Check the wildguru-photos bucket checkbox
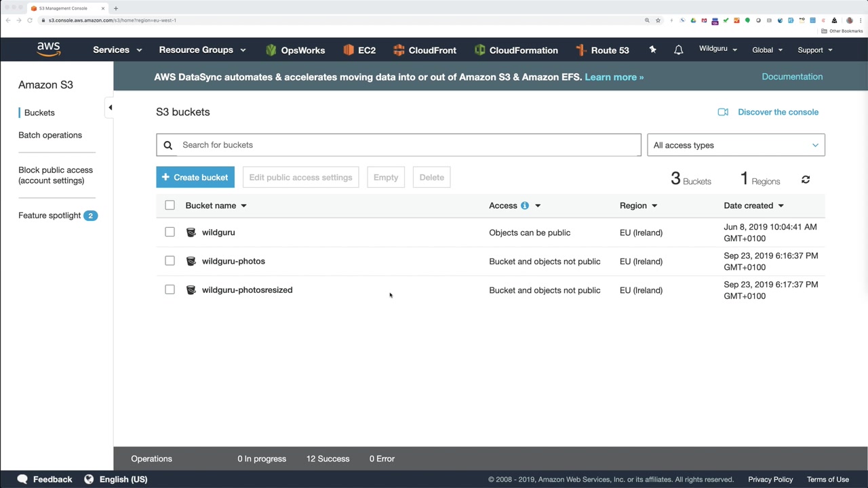 [170, 261]
